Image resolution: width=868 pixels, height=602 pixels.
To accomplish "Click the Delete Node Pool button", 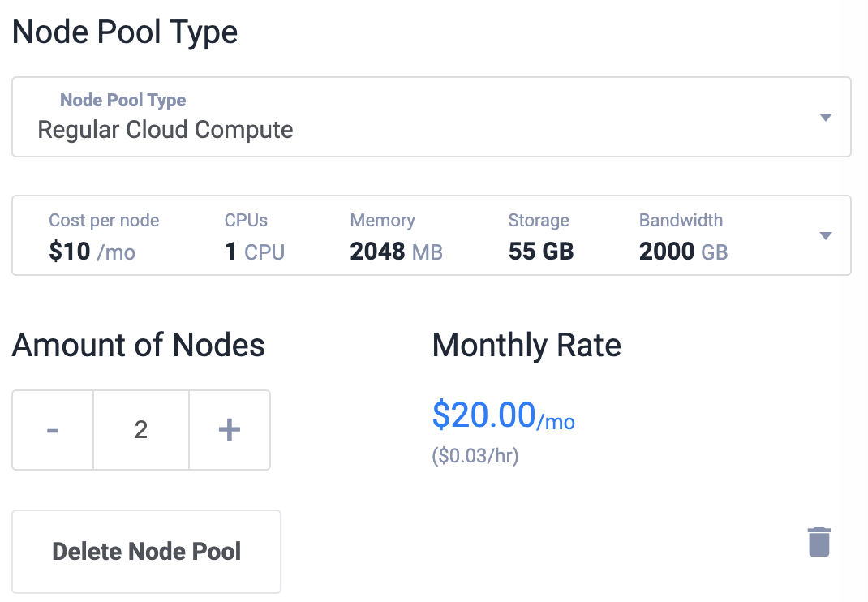I will point(146,552).
